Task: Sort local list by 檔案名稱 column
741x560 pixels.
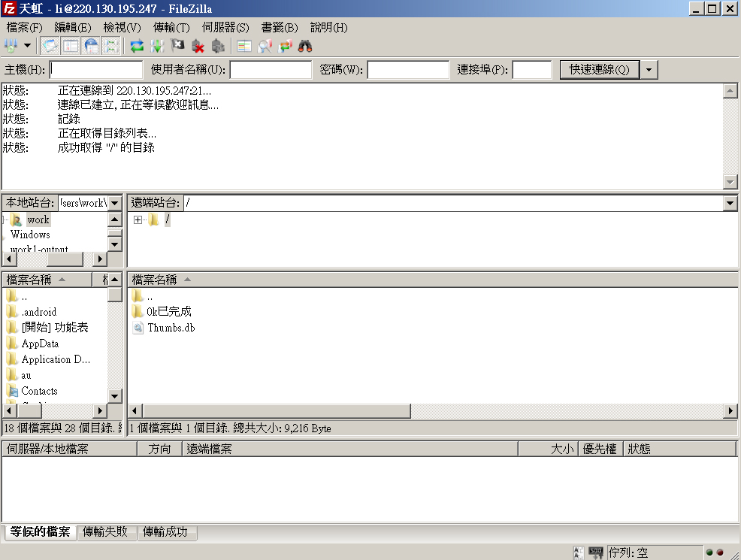Action: 47,280
